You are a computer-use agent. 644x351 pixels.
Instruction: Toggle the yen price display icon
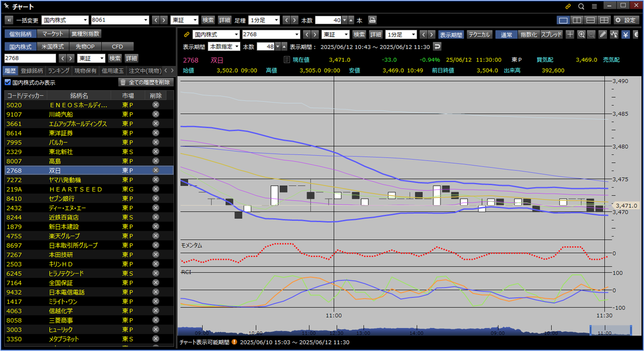(626, 34)
